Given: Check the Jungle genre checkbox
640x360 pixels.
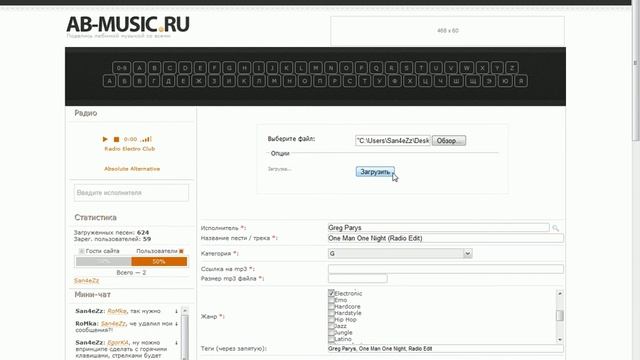Looking at the screenshot, I should (x=331, y=332).
